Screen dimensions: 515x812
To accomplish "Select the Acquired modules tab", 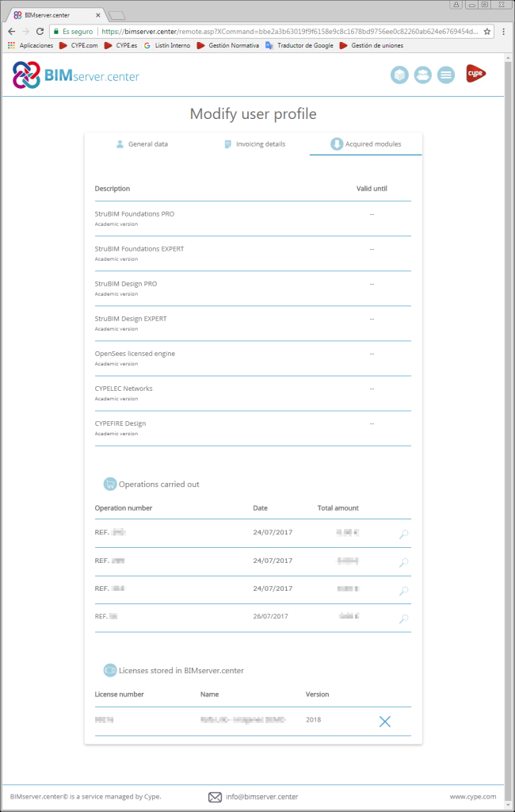I will point(366,144).
